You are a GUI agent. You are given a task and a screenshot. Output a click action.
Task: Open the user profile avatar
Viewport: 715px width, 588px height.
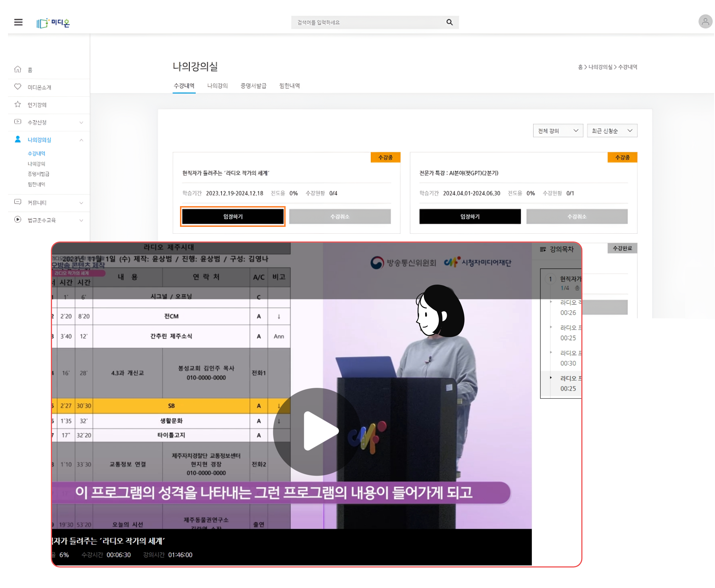pos(705,22)
